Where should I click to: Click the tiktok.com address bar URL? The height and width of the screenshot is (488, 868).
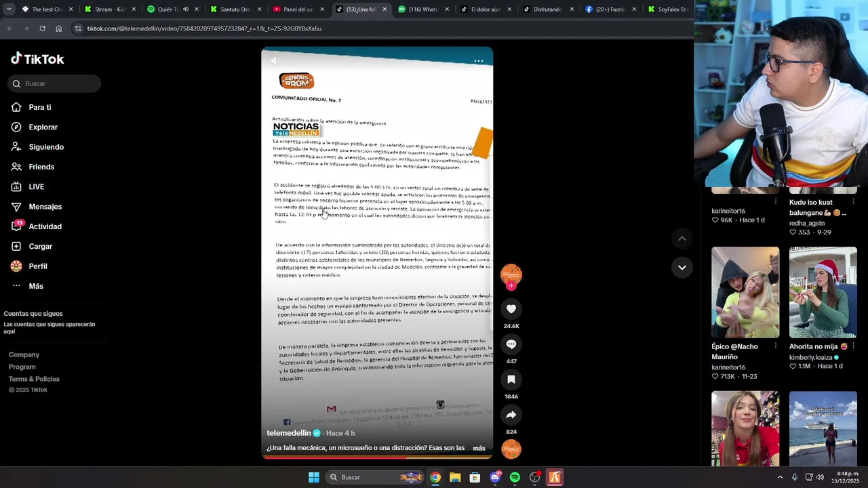pos(204,28)
